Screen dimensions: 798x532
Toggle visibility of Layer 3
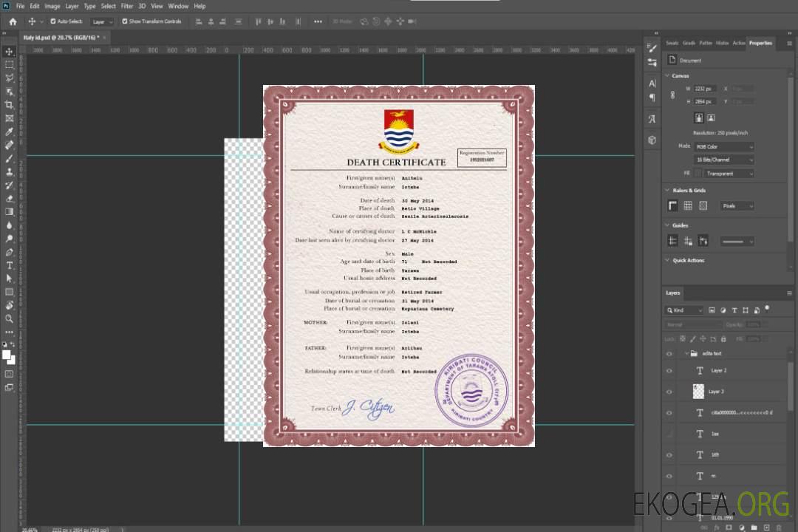point(669,392)
